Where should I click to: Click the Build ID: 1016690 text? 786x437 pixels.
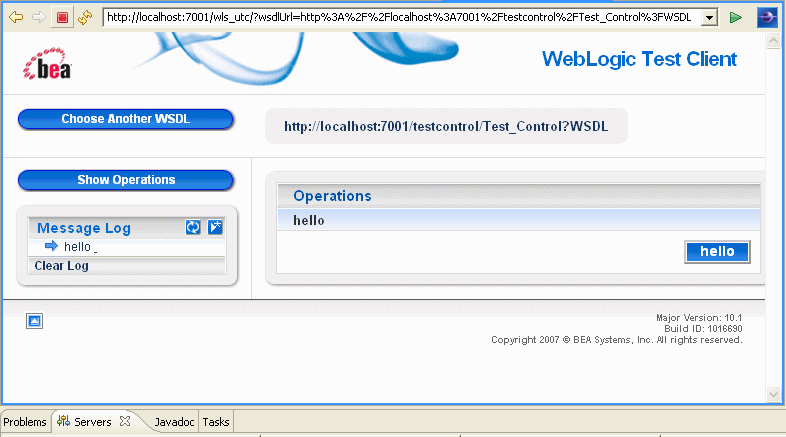click(703, 329)
